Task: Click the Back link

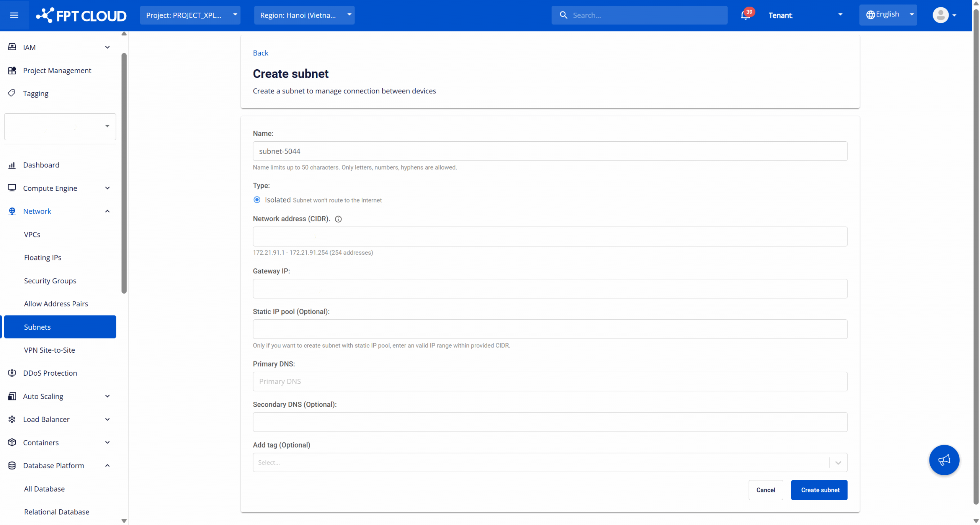Action: [260, 53]
